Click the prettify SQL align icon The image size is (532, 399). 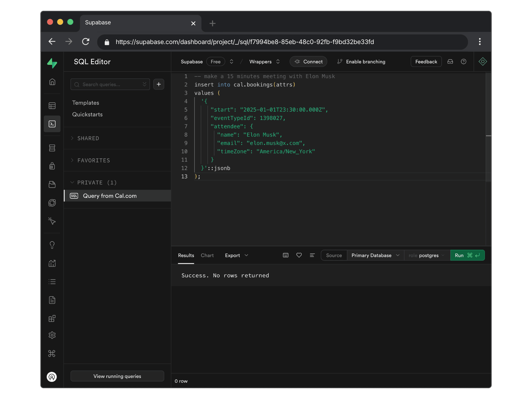click(312, 255)
